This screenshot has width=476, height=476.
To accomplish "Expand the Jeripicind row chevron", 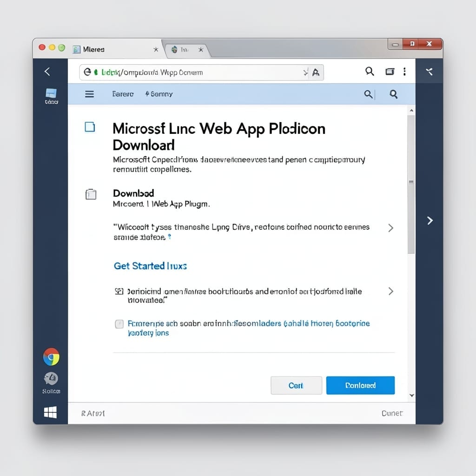I will [x=390, y=291].
